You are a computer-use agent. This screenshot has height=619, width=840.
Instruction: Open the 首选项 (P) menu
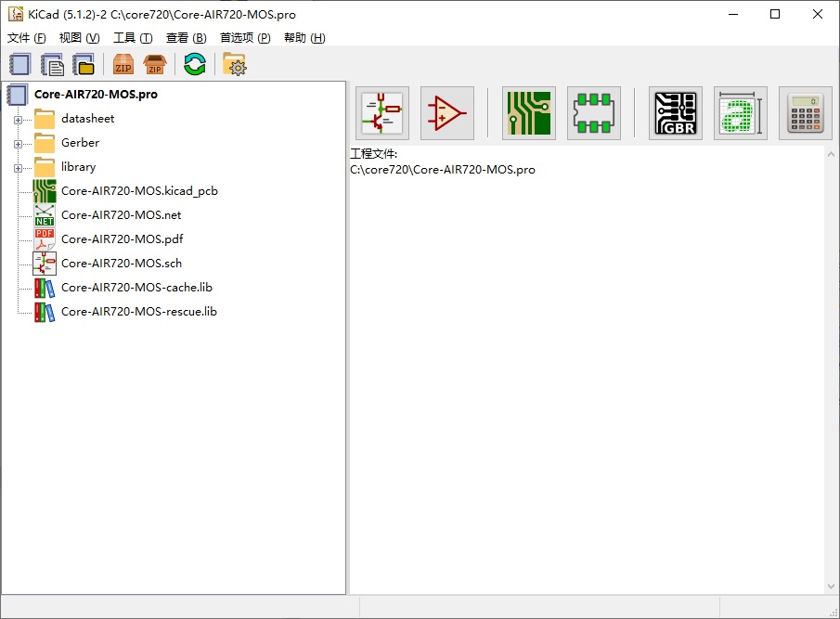245,37
